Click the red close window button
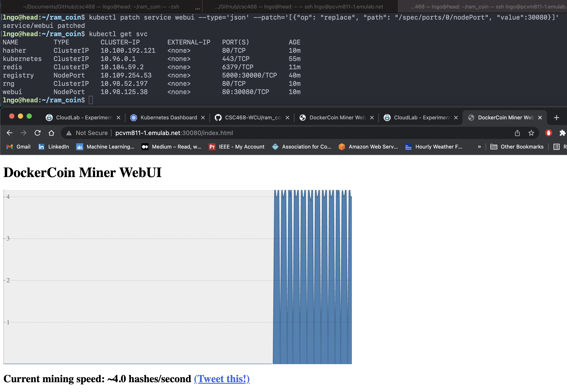Image resolution: width=567 pixels, height=392 pixels. [12, 116]
